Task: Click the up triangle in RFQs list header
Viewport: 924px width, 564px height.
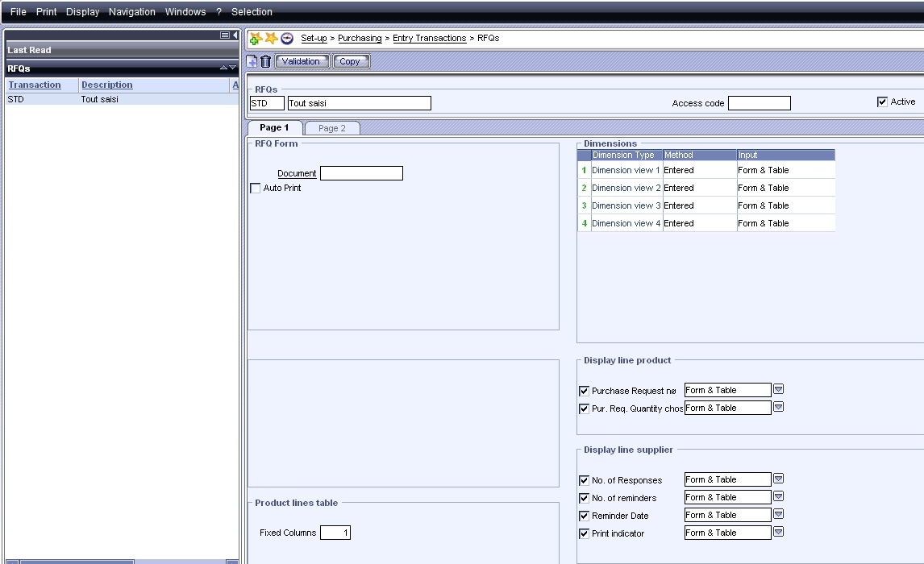Action: click(x=224, y=68)
